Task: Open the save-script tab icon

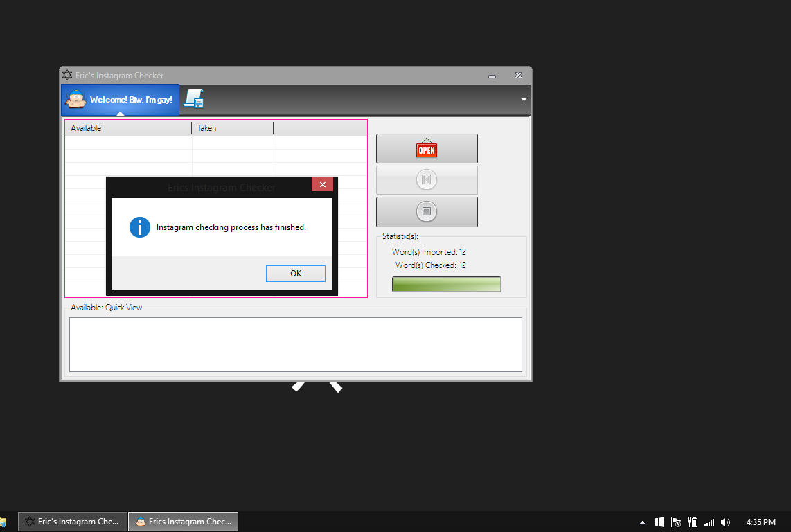Action: 194,99
